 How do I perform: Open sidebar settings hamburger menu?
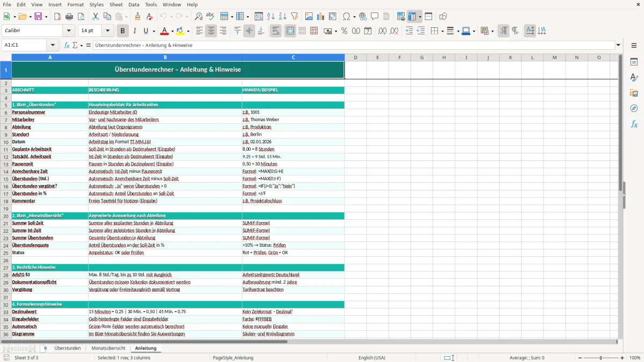coord(634,46)
